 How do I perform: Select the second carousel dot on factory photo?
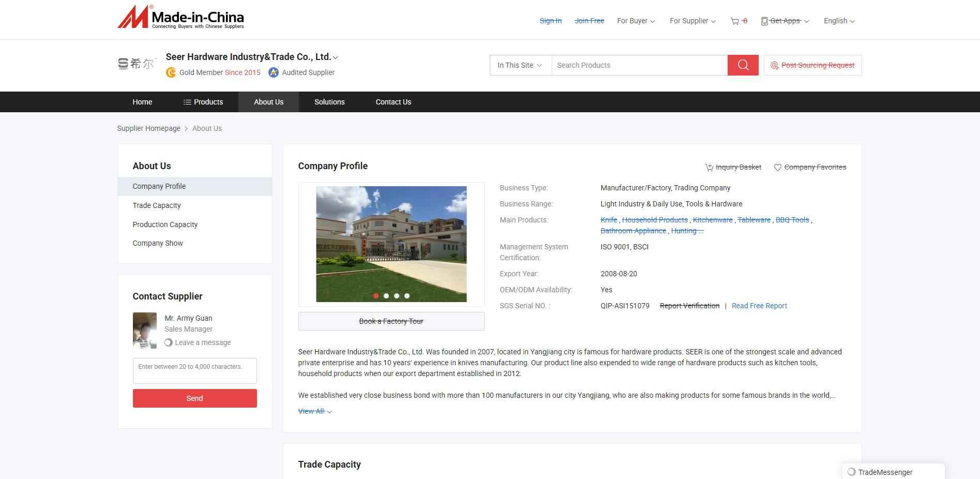[386, 296]
